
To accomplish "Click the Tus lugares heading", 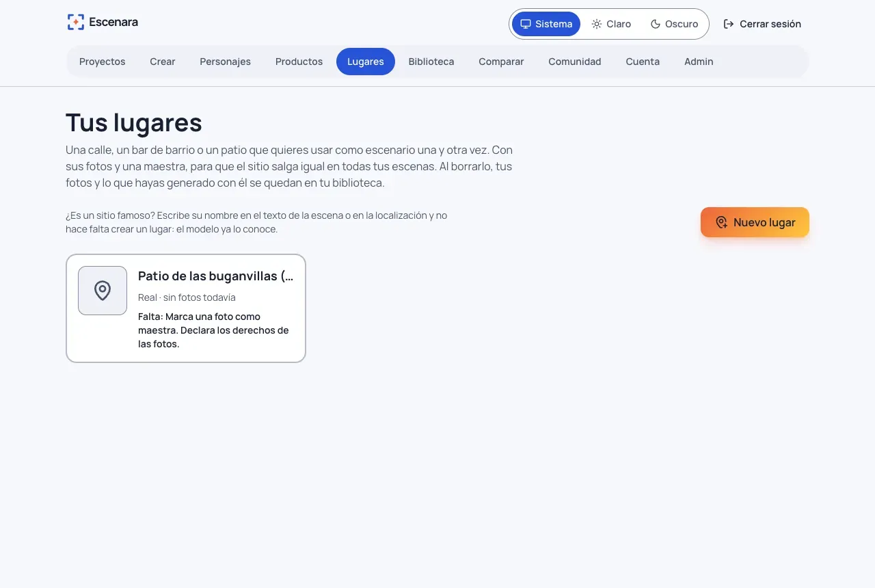I will (134, 123).
